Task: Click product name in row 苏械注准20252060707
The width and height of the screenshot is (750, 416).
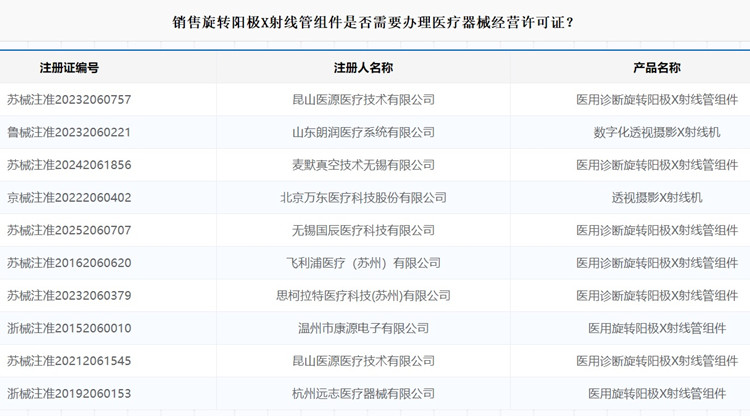Action: tap(657, 230)
